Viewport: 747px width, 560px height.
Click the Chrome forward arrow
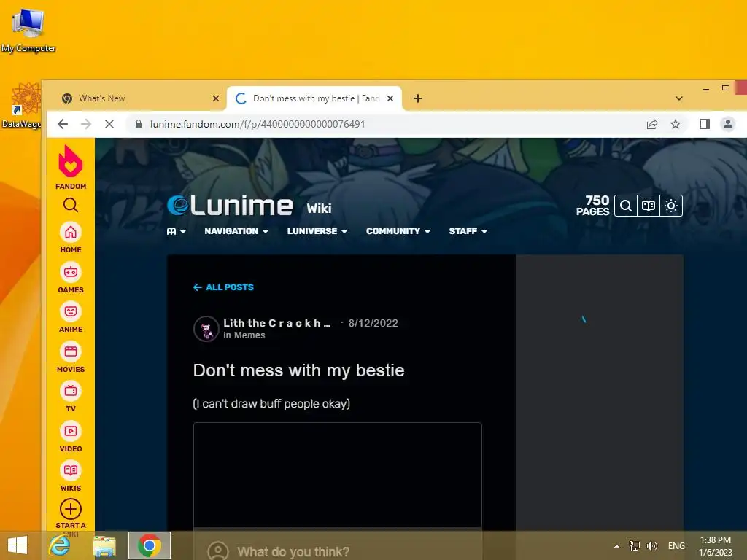point(86,124)
